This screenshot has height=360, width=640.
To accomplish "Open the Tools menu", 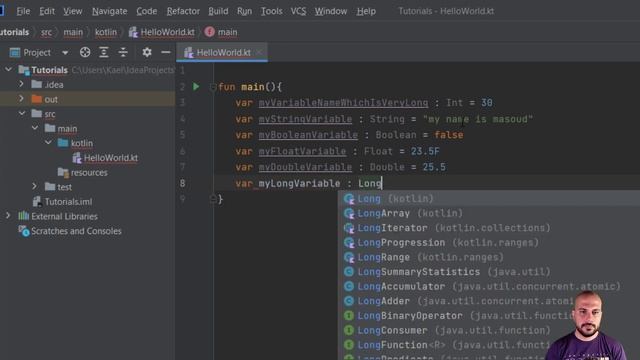I will [x=271, y=11].
